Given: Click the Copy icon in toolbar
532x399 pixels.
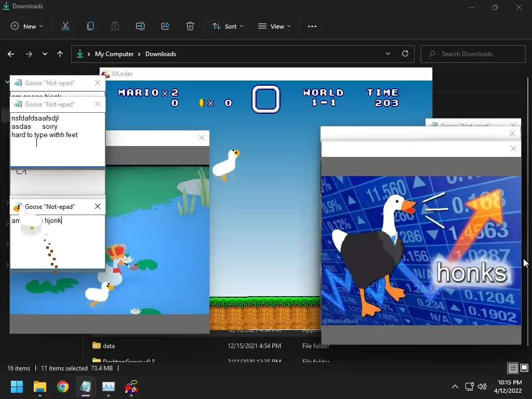Looking at the screenshot, I should point(90,26).
